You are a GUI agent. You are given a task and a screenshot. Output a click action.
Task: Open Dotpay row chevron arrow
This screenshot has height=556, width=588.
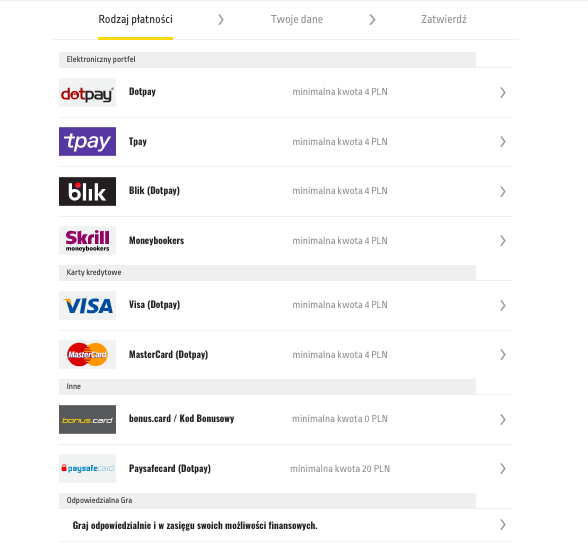click(x=503, y=93)
